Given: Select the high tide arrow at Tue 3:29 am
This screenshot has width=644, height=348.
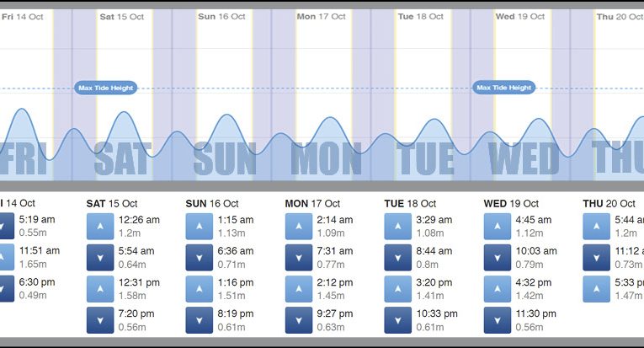Looking at the screenshot, I should (x=398, y=226).
